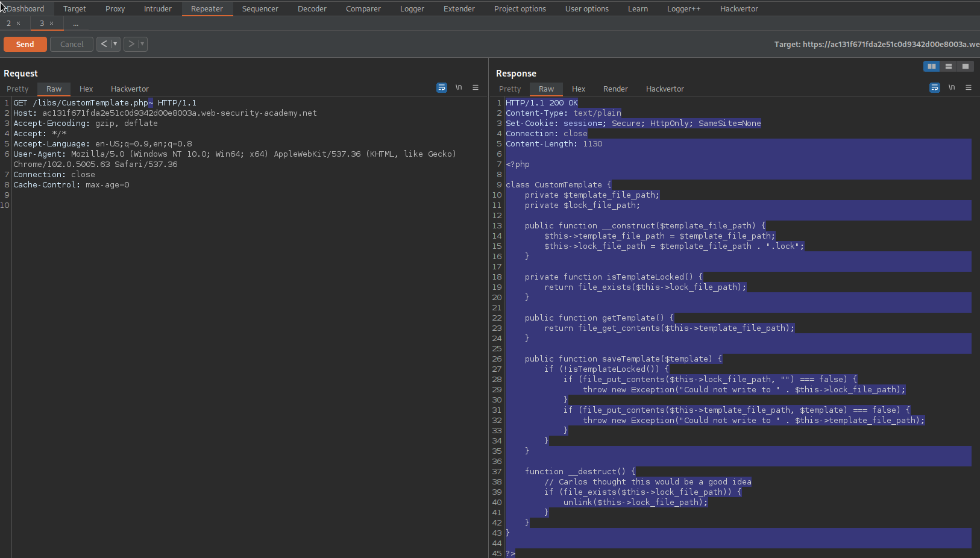Viewport: 980px width, 558px height.
Task: Switch Response view to Pretty
Action: point(510,89)
